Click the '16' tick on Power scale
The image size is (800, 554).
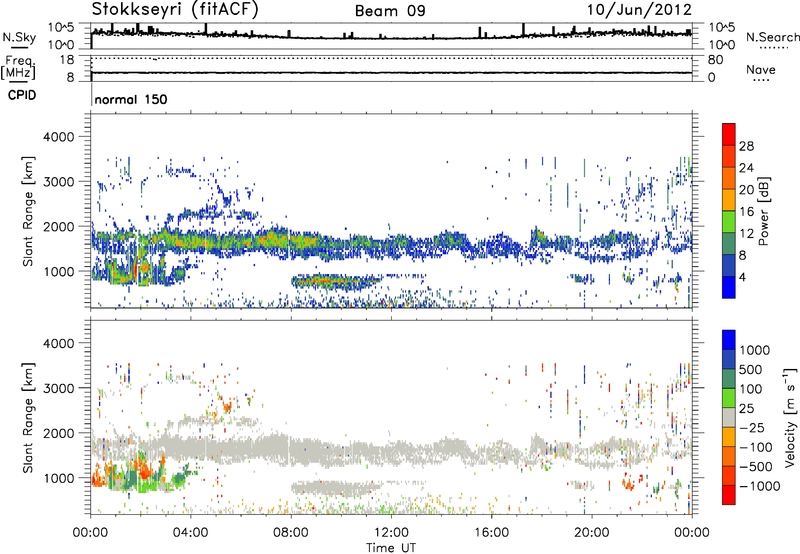point(746,212)
